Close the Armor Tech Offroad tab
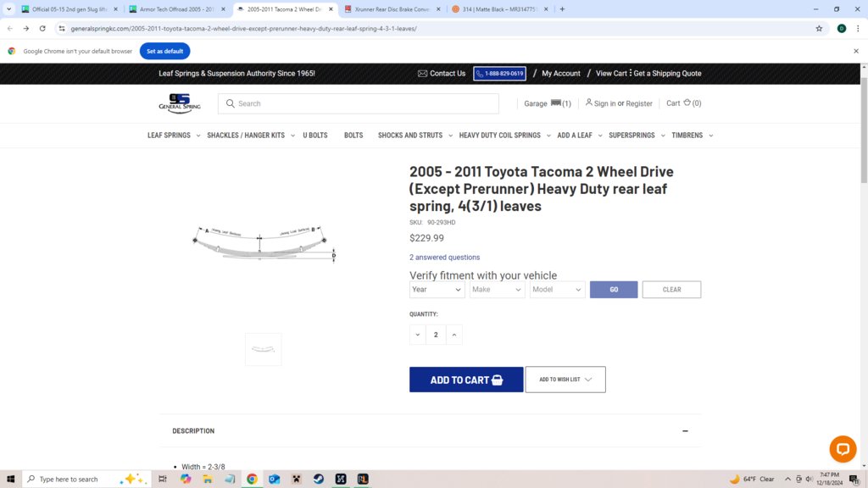This screenshot has width=868, height=488. tap(223, 8)
